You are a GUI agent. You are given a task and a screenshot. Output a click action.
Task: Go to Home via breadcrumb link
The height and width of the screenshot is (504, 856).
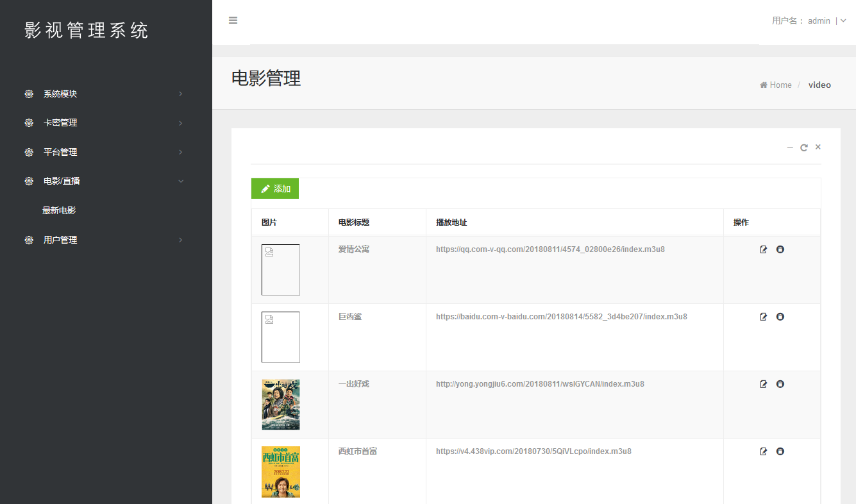coord(776,85)
